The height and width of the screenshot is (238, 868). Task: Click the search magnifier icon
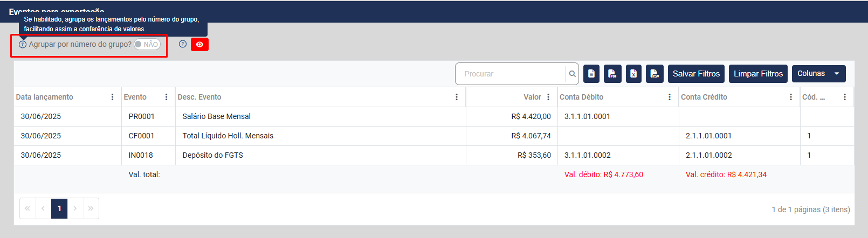tap(572, 74)
